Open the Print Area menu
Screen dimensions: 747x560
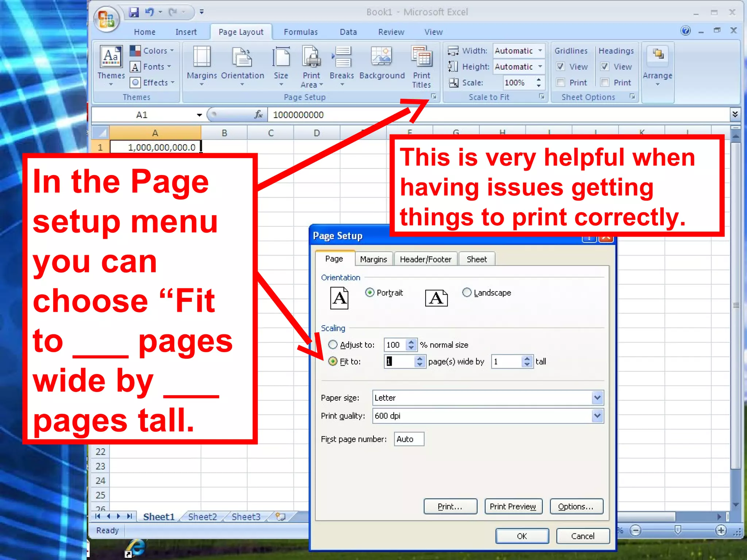(311, 66)
